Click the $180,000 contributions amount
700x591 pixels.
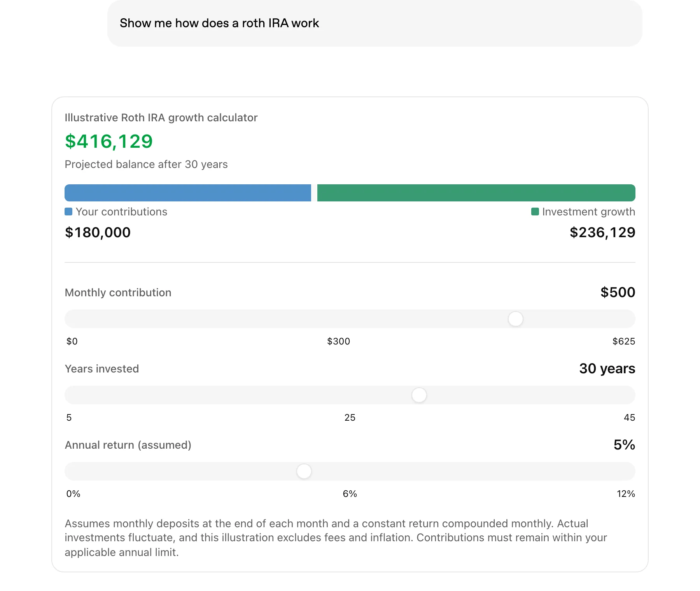[x=98, y=233]
